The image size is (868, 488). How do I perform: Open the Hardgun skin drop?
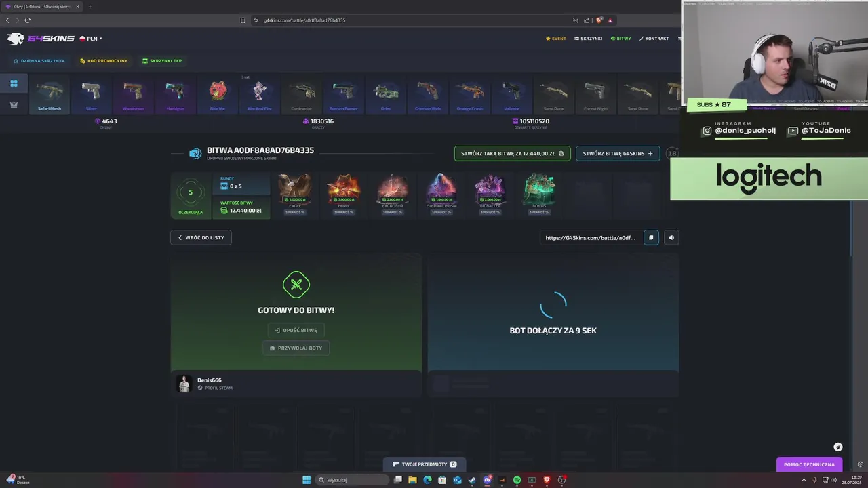pyautogui.click(x=176, y=95)
